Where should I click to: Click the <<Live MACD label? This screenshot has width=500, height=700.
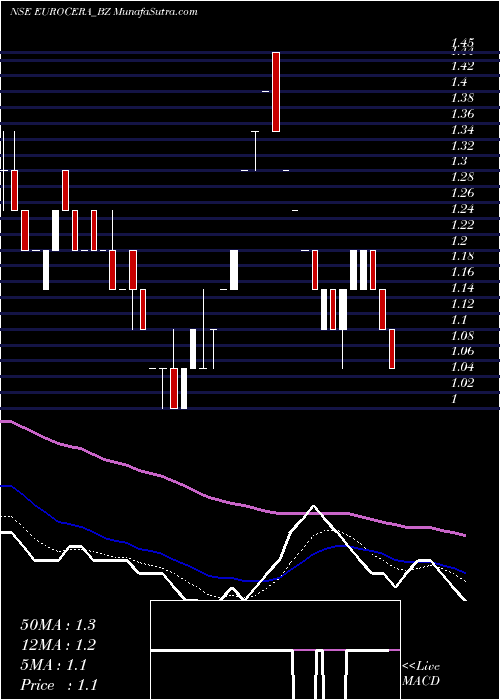point(421,674)
